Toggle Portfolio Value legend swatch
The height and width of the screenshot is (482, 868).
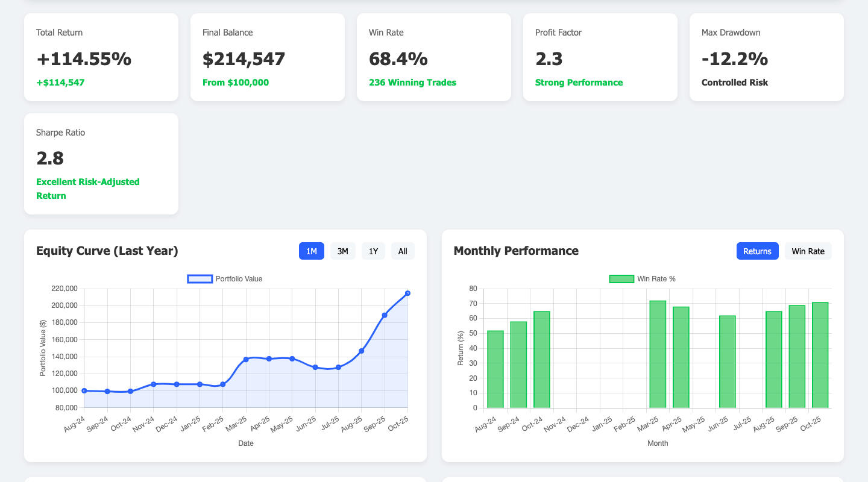pyautogui.click(x=200, y=279)
